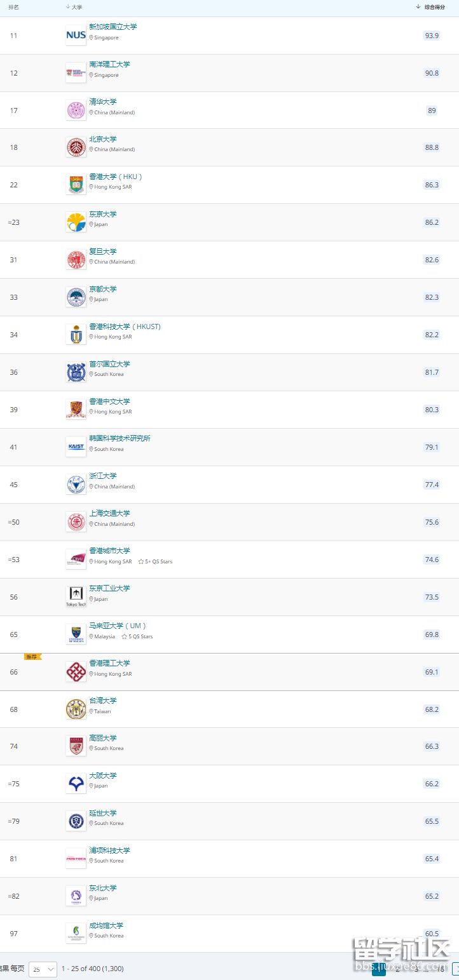
Task: Click the Hong Kong PolyU (香港理工大学) logo
Action: tap(76, 671)
